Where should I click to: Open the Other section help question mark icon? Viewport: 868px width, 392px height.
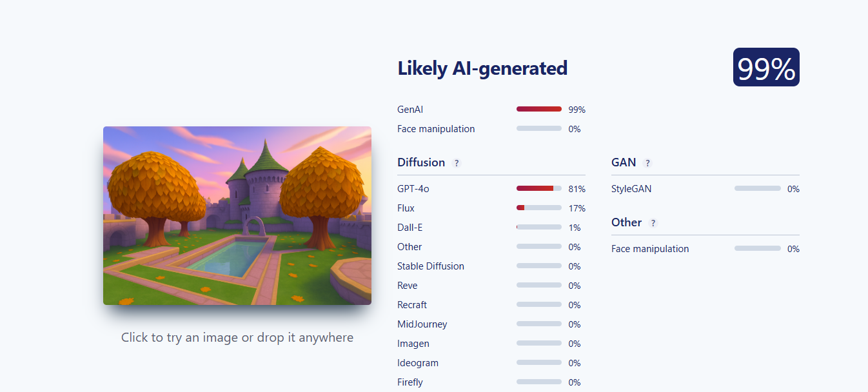coord(653,223)
